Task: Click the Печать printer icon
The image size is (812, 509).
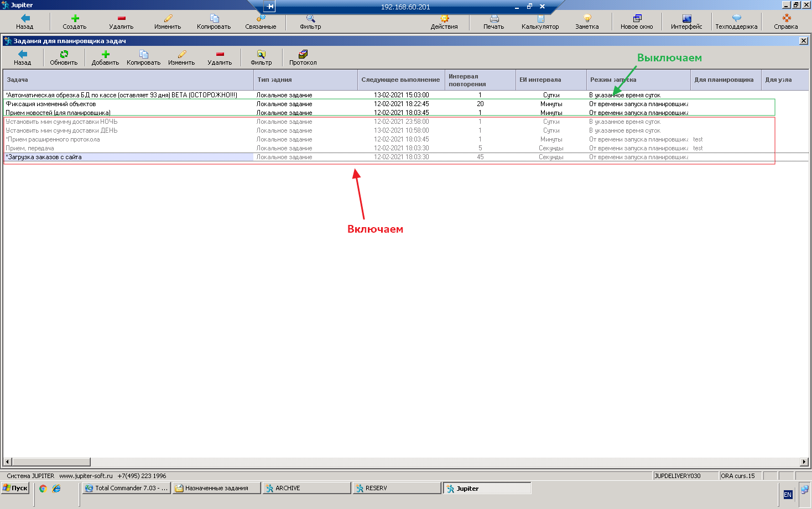Action: pyautogui.click(x=495, y=18)
